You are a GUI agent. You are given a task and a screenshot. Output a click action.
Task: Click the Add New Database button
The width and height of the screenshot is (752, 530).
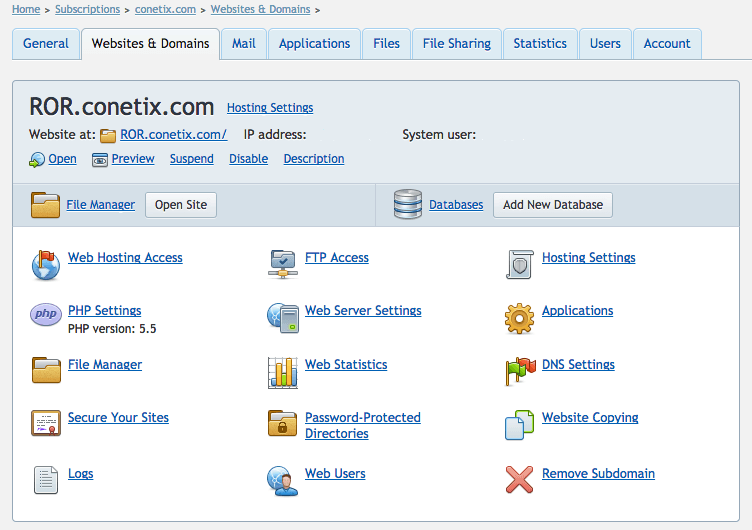(552, 205)
